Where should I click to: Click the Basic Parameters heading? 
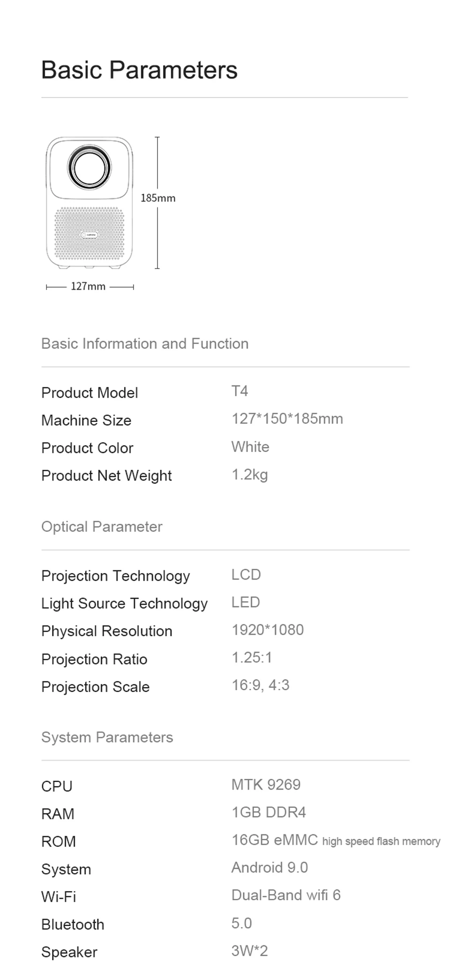(x=139, y=70)
